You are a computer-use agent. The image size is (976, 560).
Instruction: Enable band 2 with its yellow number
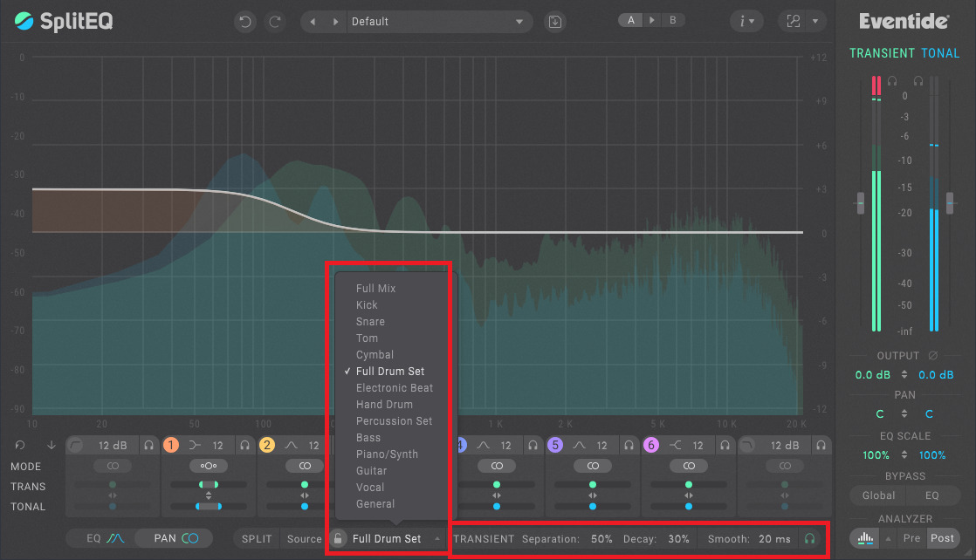click(266, 446)
